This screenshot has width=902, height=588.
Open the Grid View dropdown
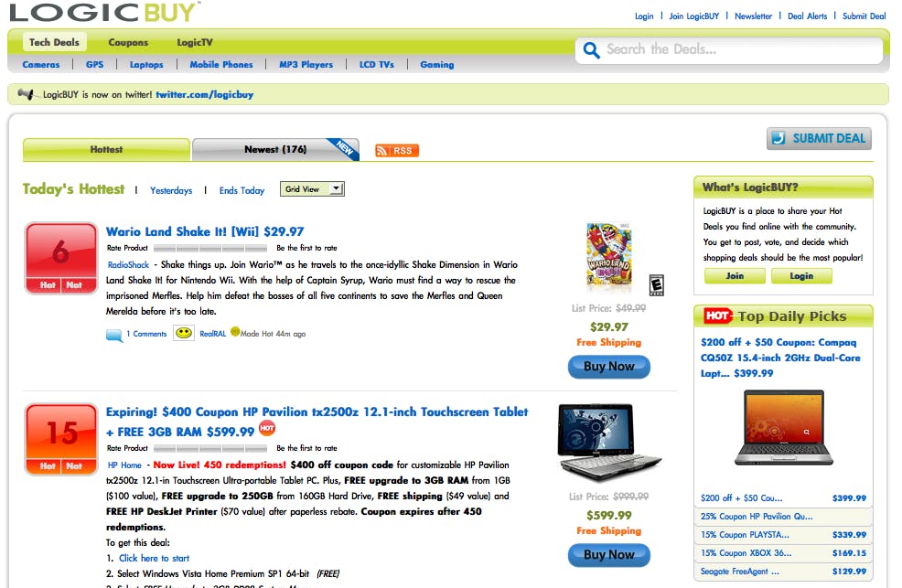[312, 189]
